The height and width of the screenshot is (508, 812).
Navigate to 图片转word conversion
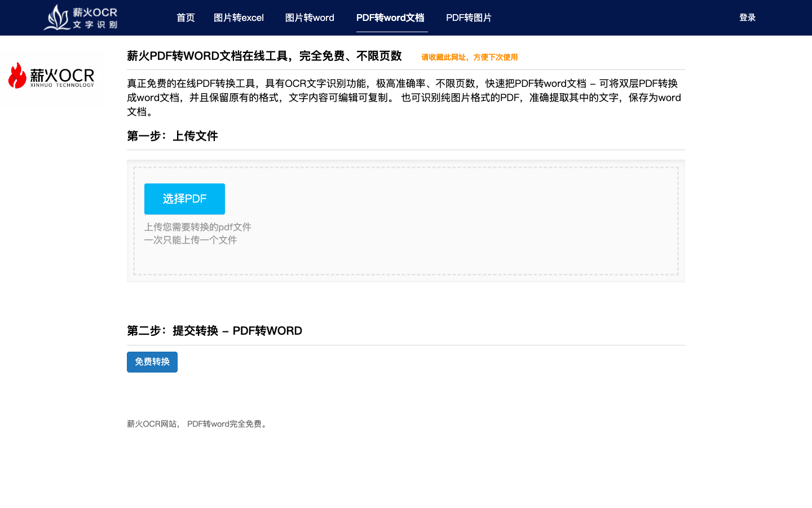310,17
